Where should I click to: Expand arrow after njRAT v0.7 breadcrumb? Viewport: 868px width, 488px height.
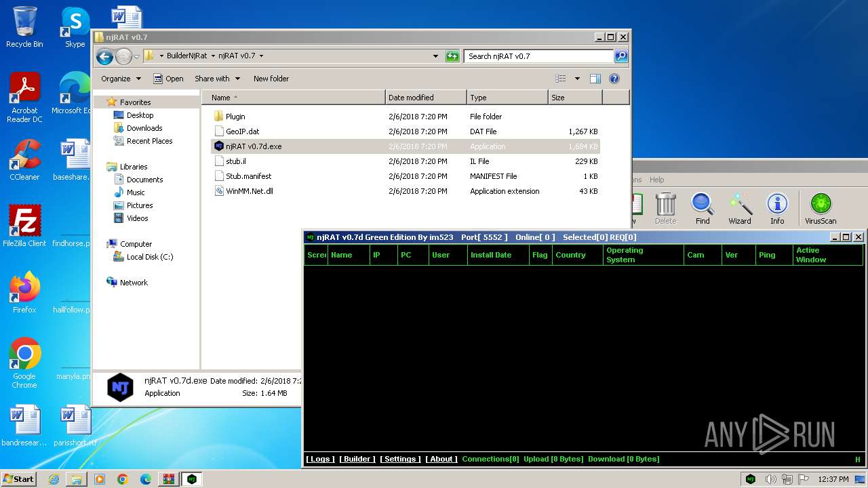(x=261, y=56)
